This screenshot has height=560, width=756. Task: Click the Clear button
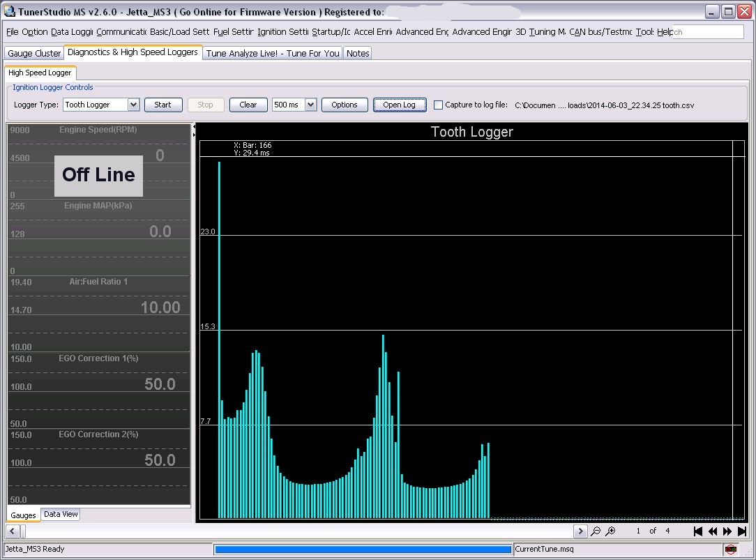coord(248,105)
